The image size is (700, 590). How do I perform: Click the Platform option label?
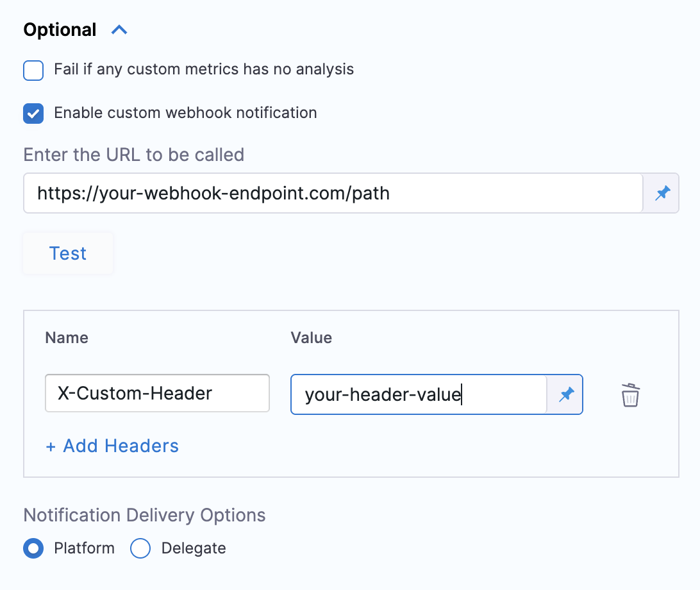(x=84, y=548)
